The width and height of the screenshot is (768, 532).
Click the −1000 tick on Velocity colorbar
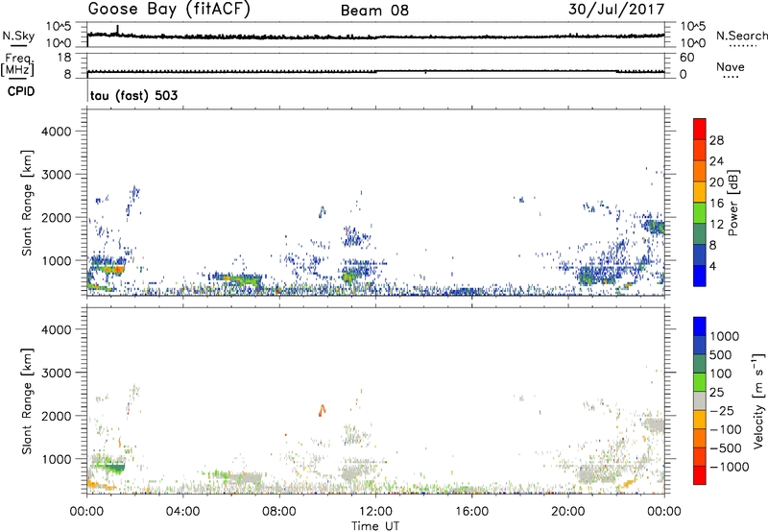729,467
